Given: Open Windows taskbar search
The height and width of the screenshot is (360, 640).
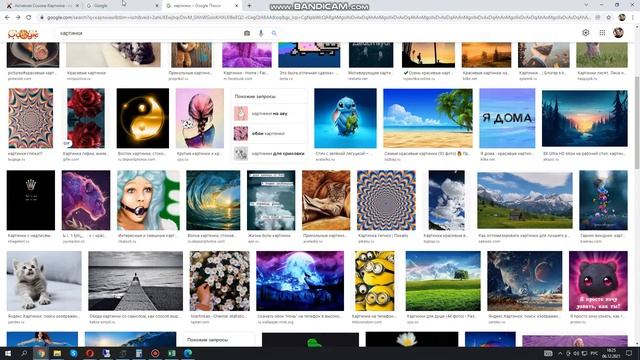Looking at the screenshot, I should (24, 353).
